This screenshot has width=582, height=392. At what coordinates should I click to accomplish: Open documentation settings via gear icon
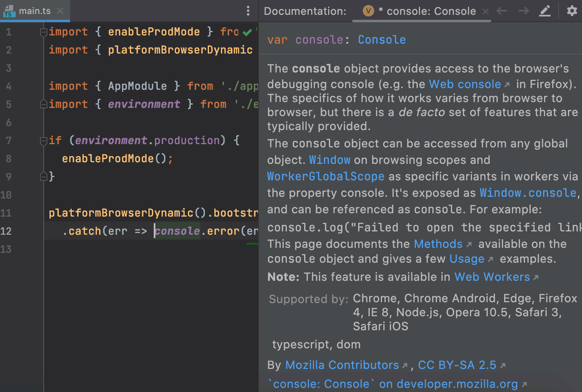[x=572, y=11]
